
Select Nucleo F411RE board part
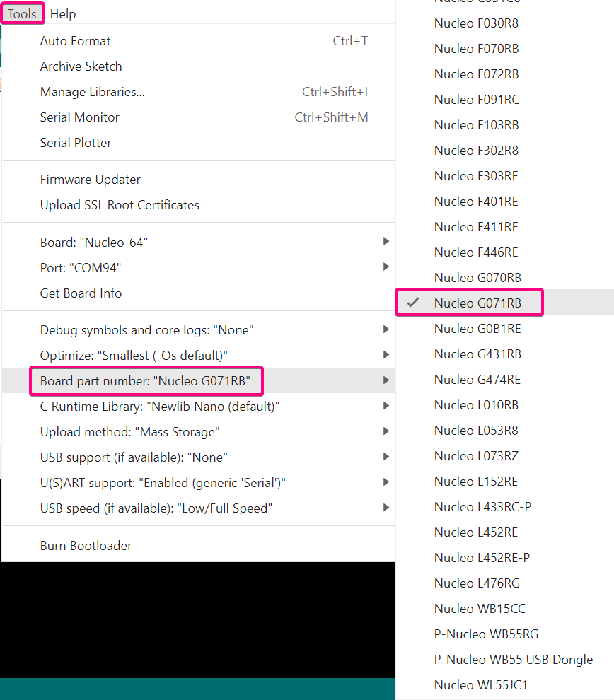504,227
